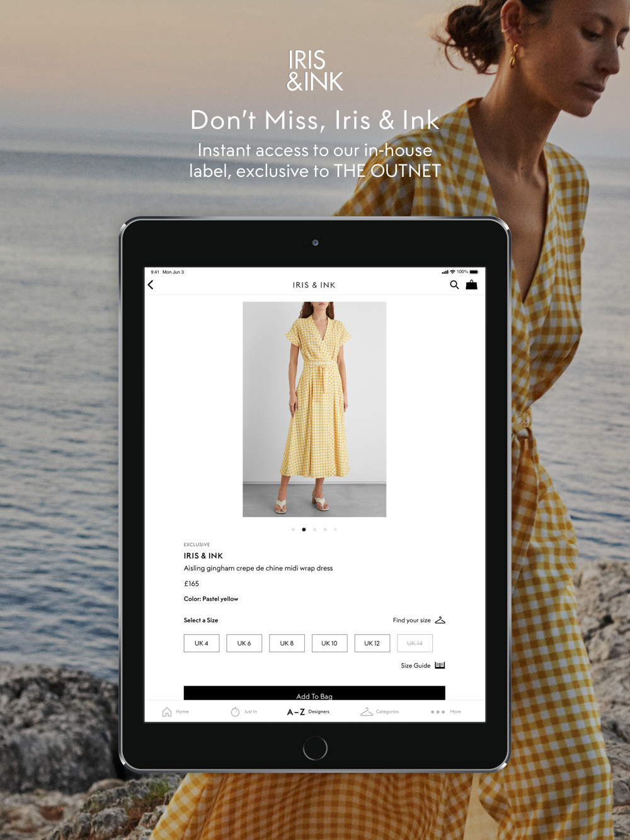Screen dimensions: 630x840
Task: Tap the Categories hanger icon
Action: (x=367, y=712)
